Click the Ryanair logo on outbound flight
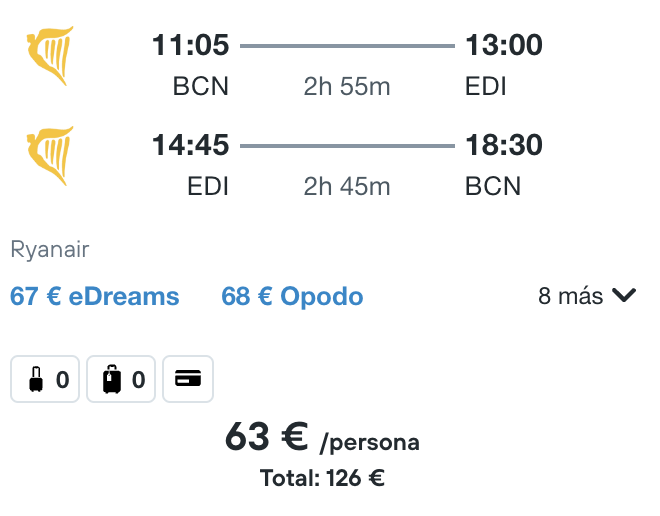The width and height of the screenshot is (660, 516). [x=50, y=56]
